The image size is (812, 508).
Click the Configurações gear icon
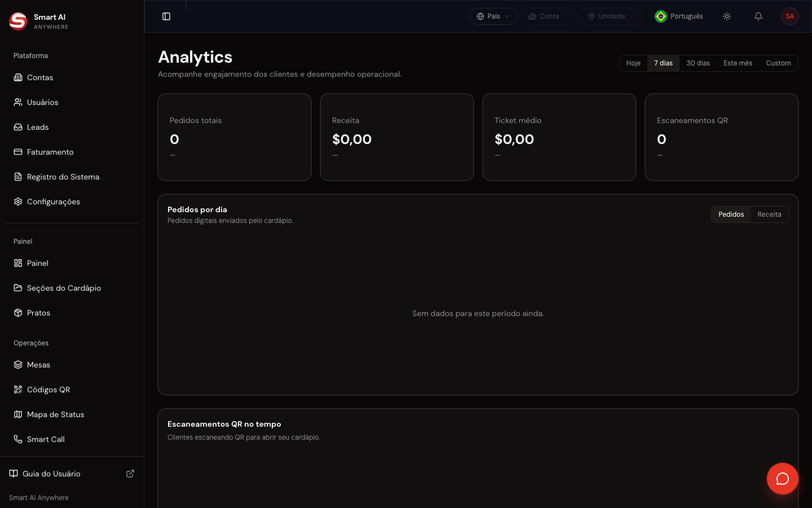(18, 202)
